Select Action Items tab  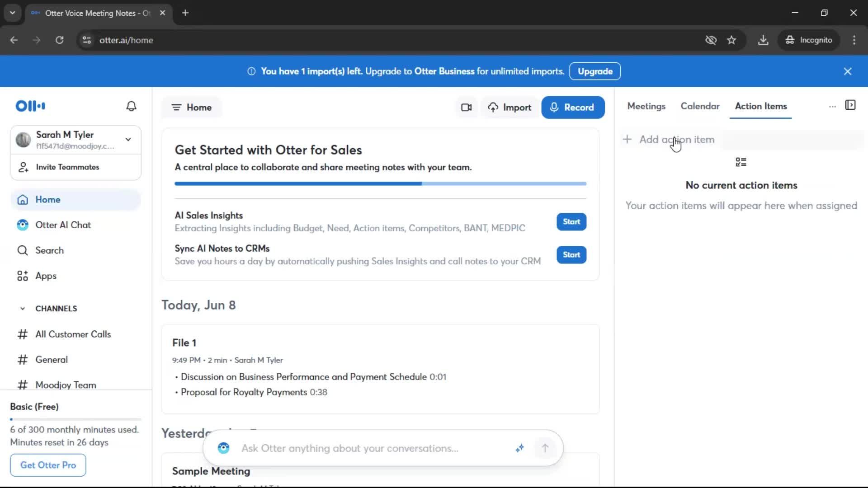761,106
